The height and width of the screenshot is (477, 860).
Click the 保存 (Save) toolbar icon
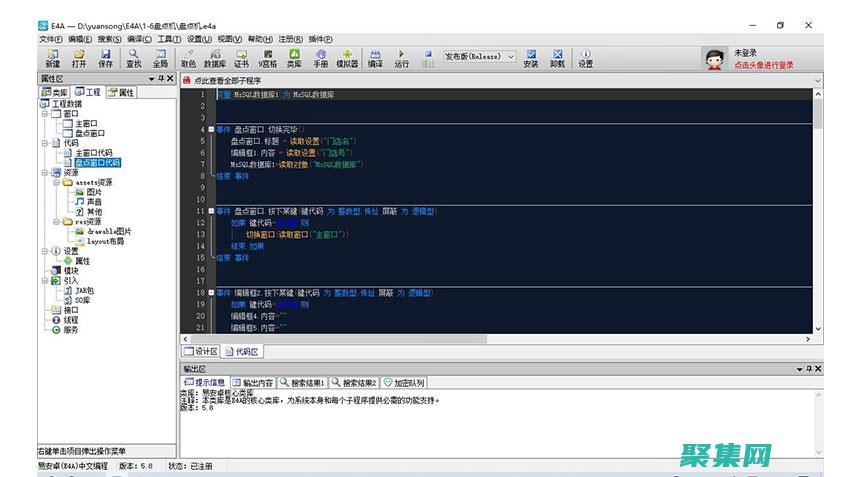106,58
